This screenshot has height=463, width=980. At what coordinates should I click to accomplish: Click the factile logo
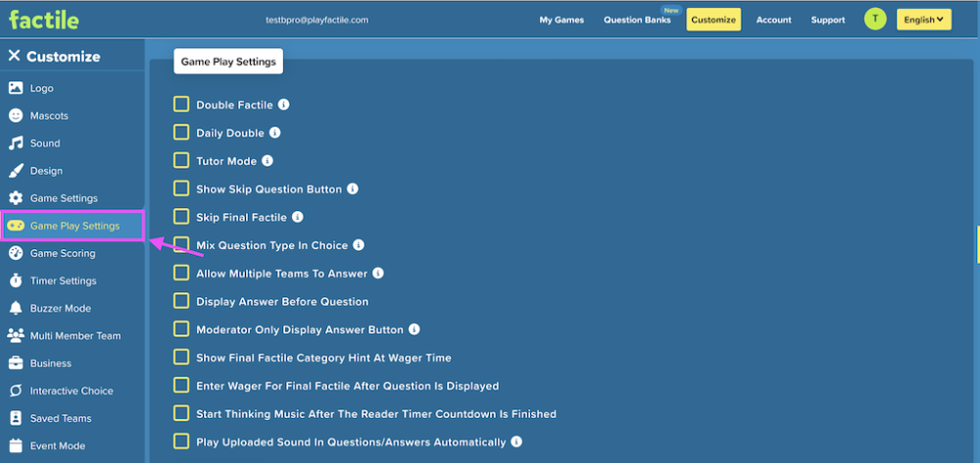click(44, 20)
